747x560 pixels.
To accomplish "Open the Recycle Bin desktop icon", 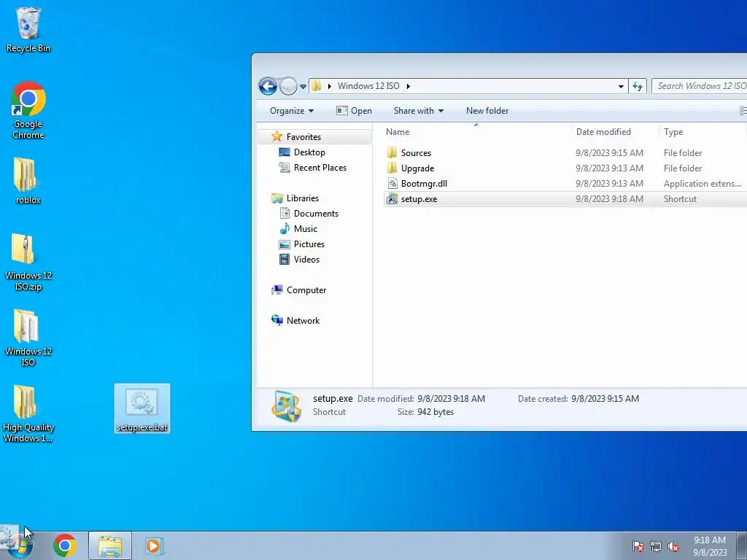I will click(28, 29).
